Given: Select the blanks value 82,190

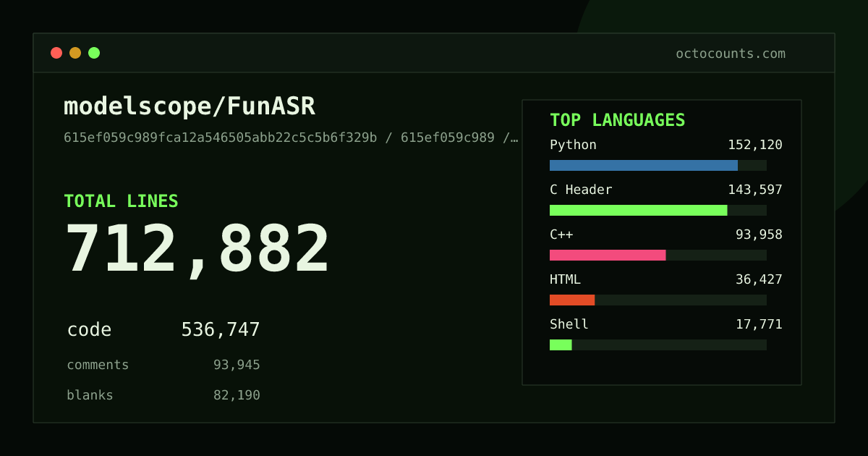Looking at the screenshot, I should [237, 395].
